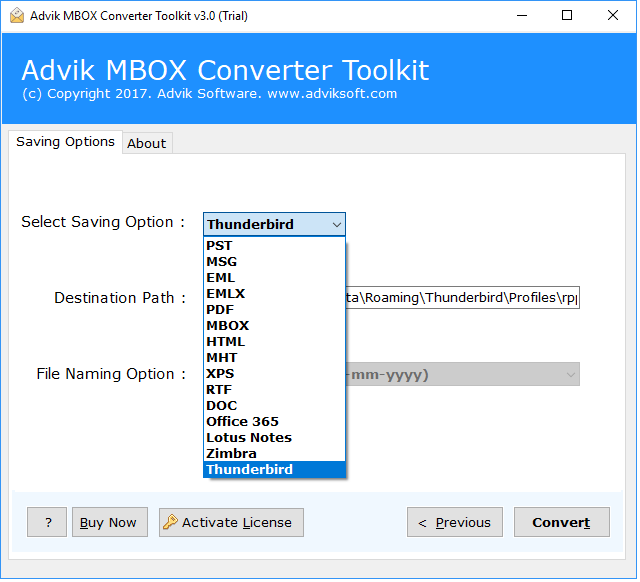Select EMLX in the dropdown list
640x582 pixels.
coord(276,295)
